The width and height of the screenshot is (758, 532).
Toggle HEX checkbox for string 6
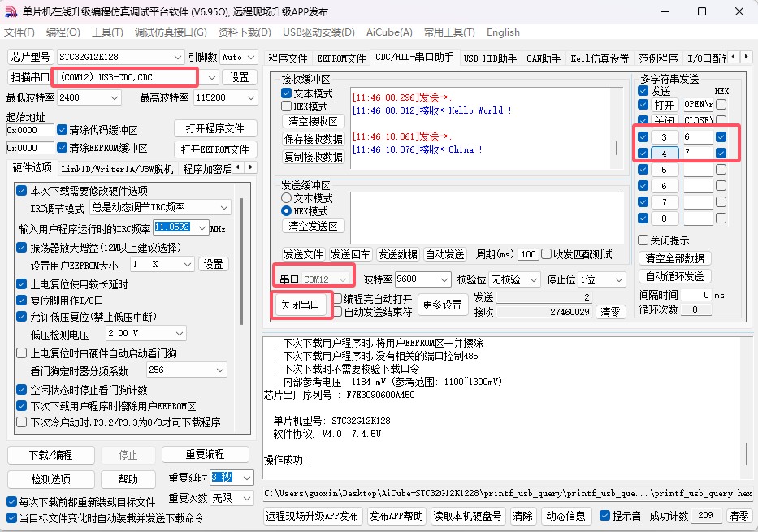(x=721, y=185)
